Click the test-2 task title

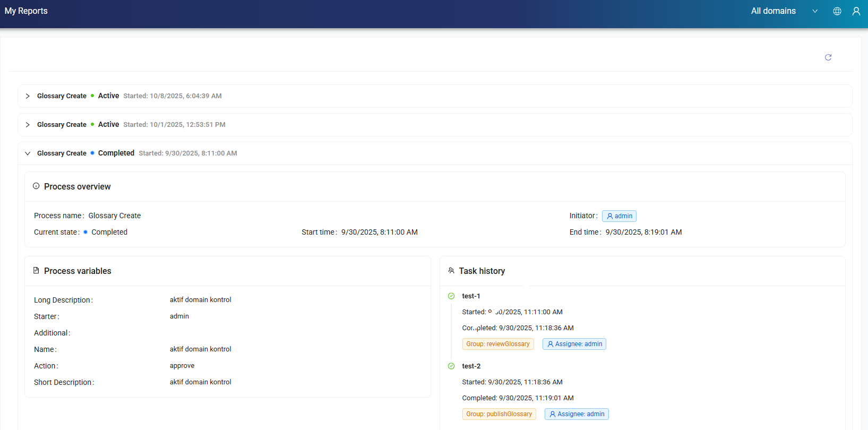(471, 366)
